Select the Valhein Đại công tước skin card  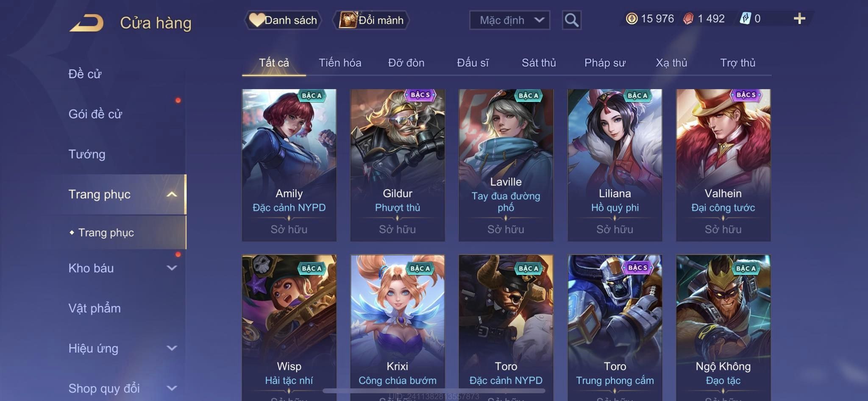[x=723, y=165]
